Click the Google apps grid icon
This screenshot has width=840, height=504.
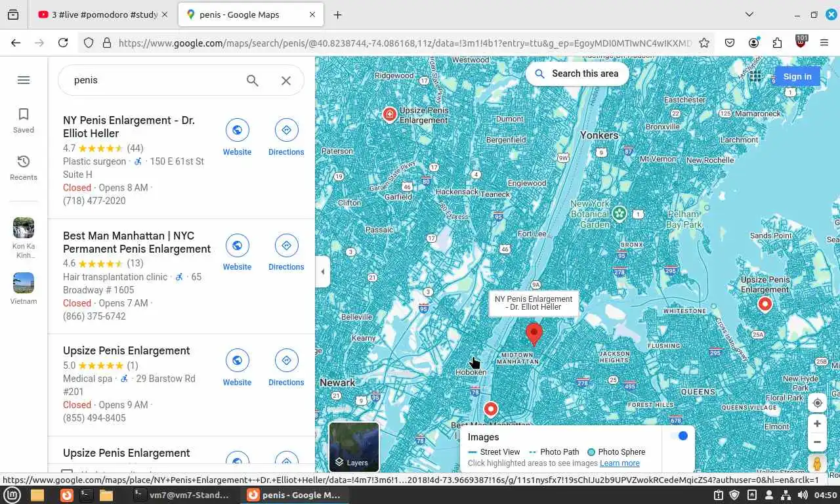[x=755, y=76]
